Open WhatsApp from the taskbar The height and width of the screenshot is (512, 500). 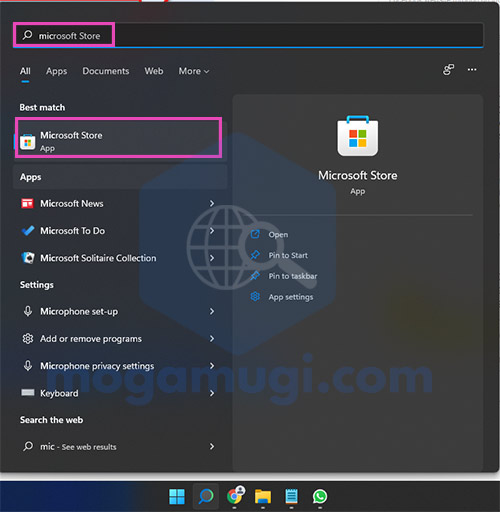[320, 497]
